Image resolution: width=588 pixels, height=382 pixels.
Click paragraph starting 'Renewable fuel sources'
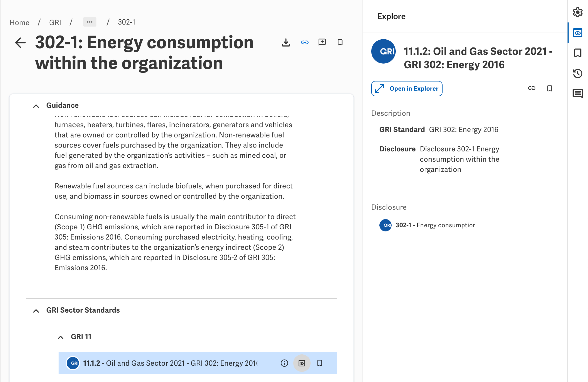173,191
